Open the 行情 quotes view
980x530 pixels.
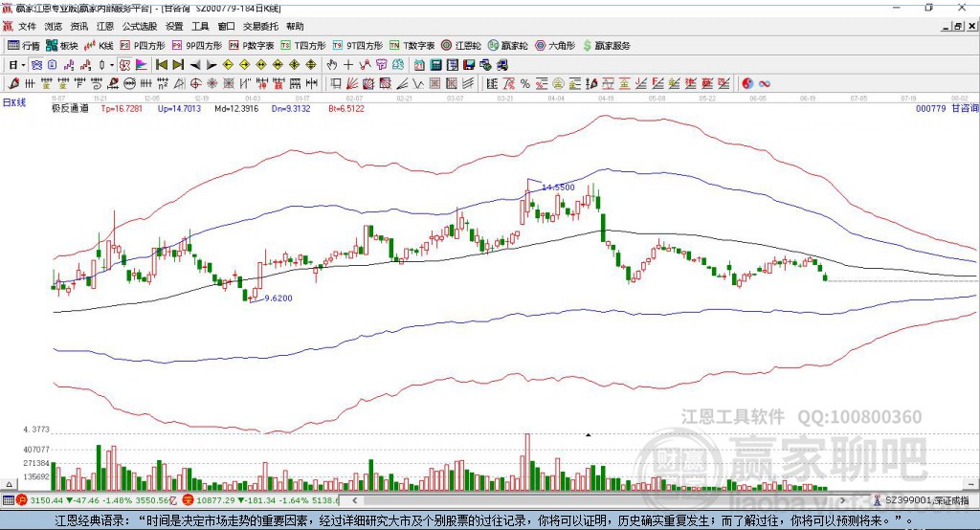24,46
